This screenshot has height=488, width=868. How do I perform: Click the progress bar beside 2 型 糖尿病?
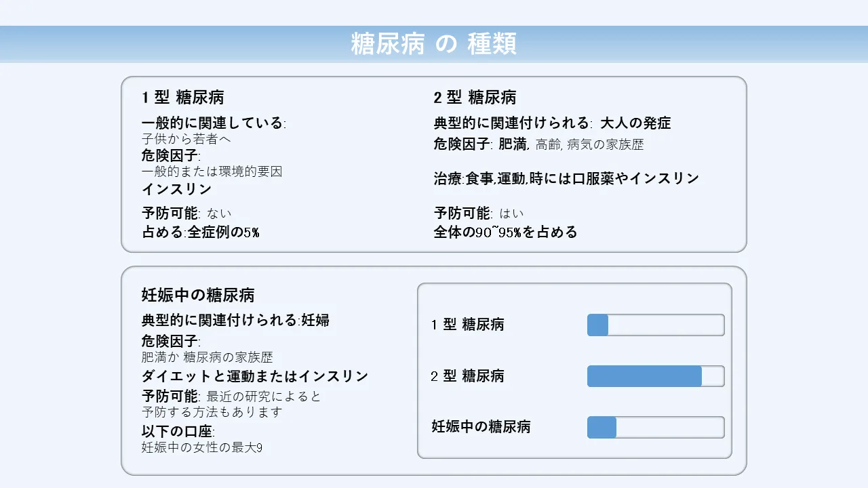coord(655,376)
